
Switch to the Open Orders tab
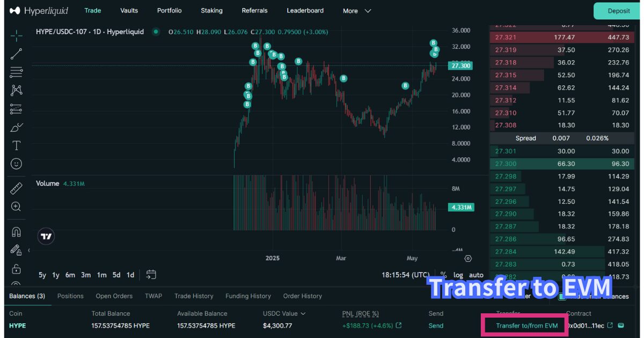pos(114,296)
